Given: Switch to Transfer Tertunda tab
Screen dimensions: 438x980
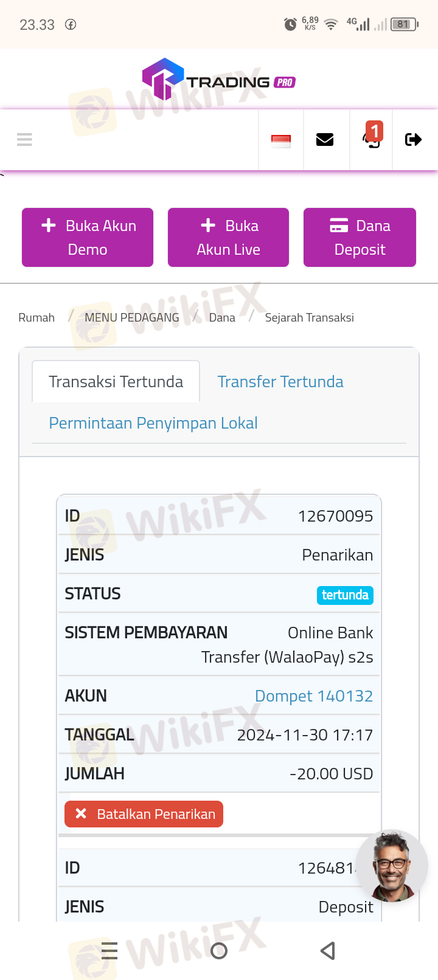Looking at the screenshot, I should point(280,382).
